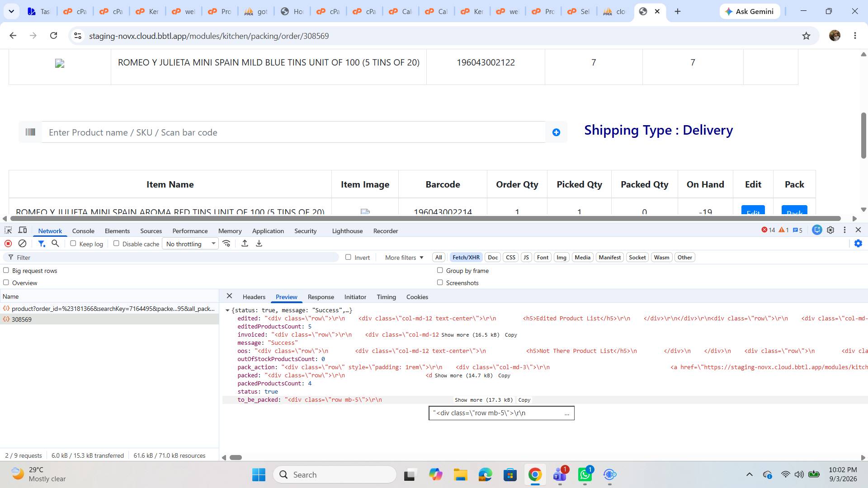Open DevTools settings gear
This screenshot has height=488, width=868.
(830, 230)
